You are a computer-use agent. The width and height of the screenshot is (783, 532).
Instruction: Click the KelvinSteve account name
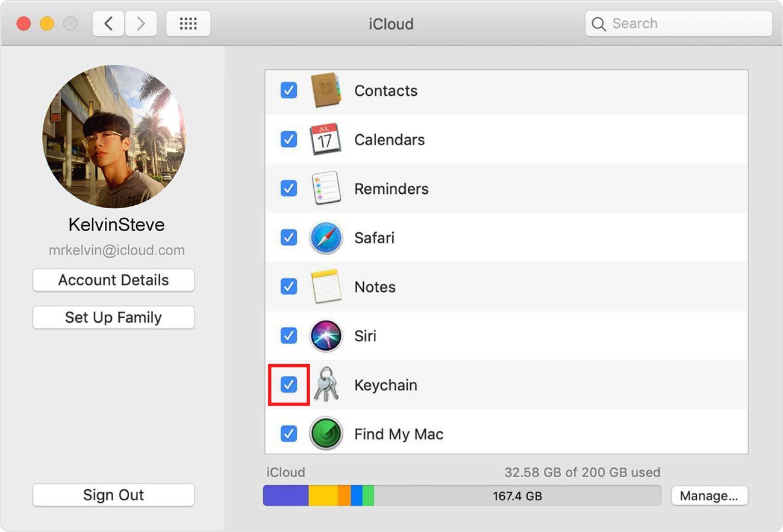pos(117,225)
